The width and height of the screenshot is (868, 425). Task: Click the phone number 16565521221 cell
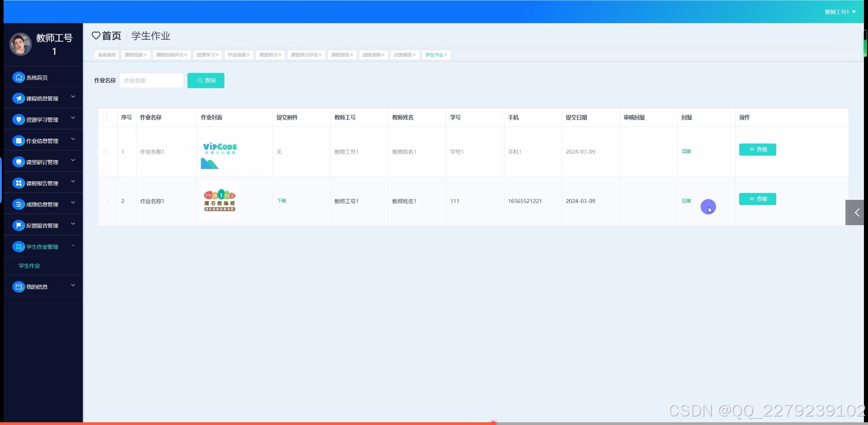tap(525, 201)
